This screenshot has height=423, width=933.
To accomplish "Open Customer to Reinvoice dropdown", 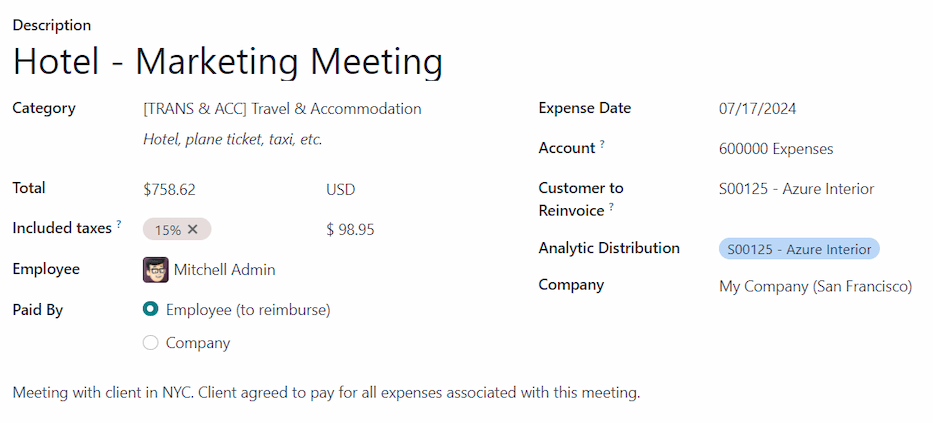I will pyautogui.click(x=796, y=189).
